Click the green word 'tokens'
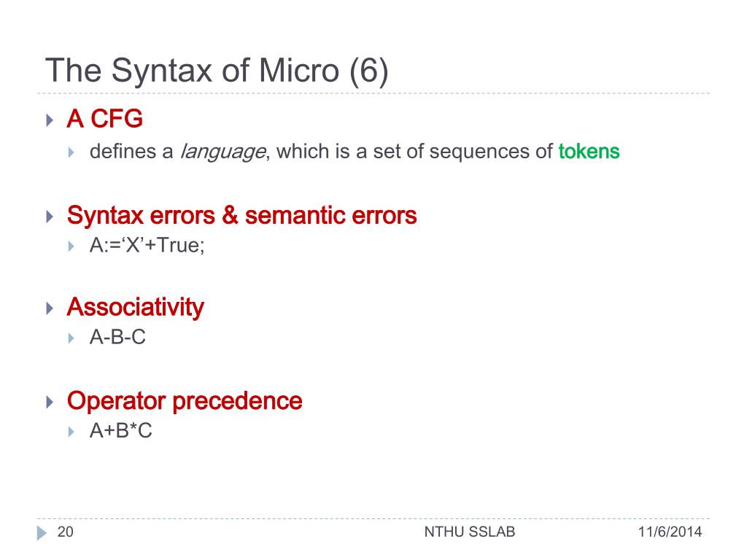 pos(589,152)
